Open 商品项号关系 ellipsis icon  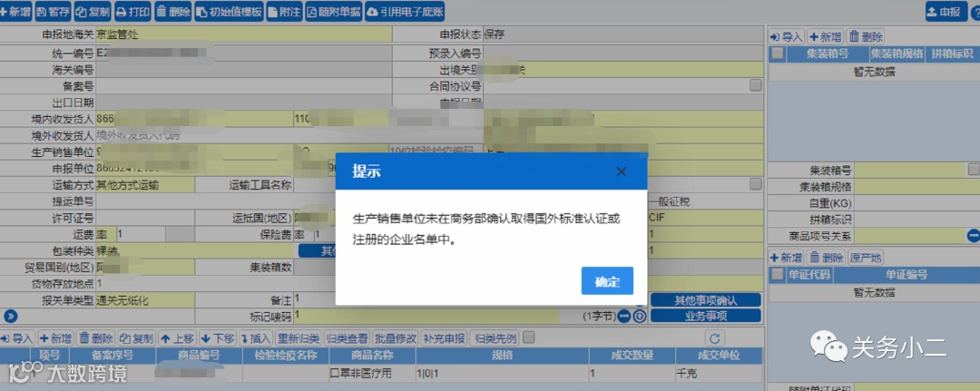(973, 236)
